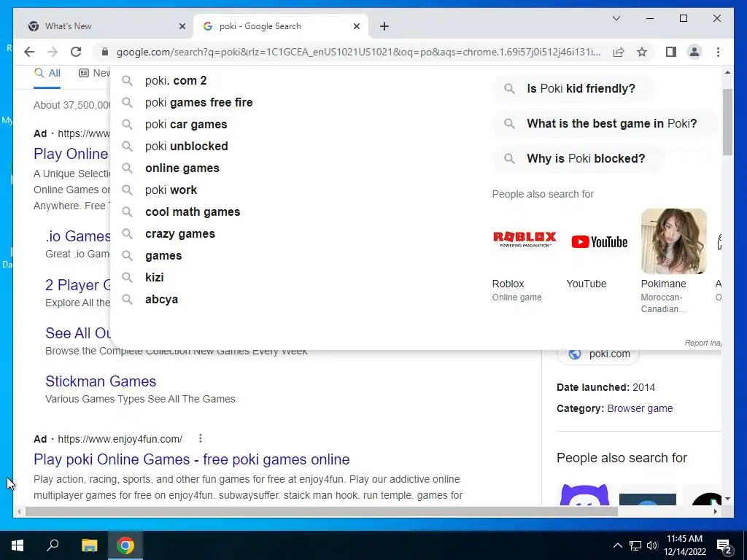
Task: Reload the current page
Action: [x=76, y=52]
